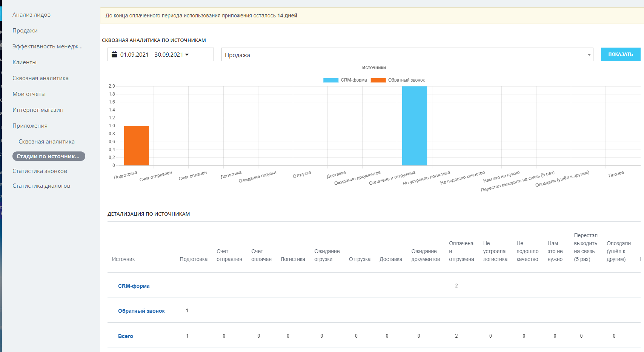Open Статистика диалогов in sidebar

coord(41,186)
